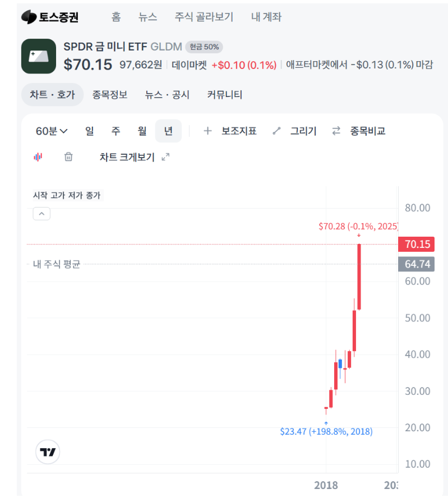Open the 커뮤니티 tab
The width and height of the screenshot is (448, 498).
224,95
